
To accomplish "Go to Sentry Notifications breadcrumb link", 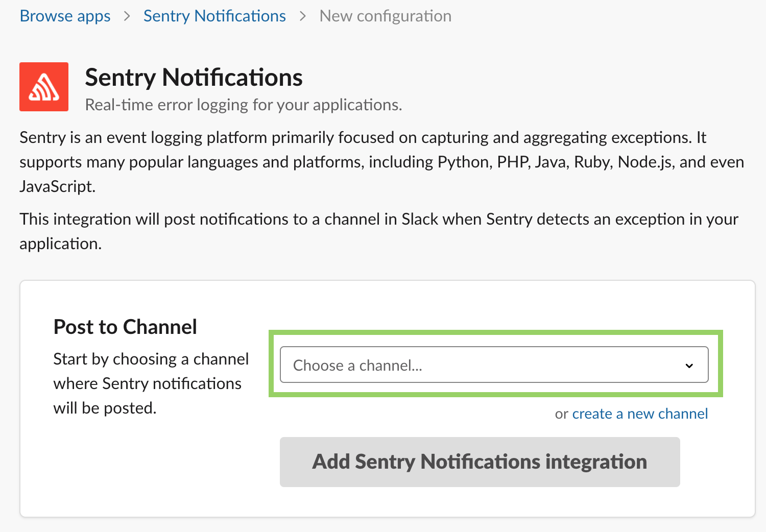I will pos(214,16).
